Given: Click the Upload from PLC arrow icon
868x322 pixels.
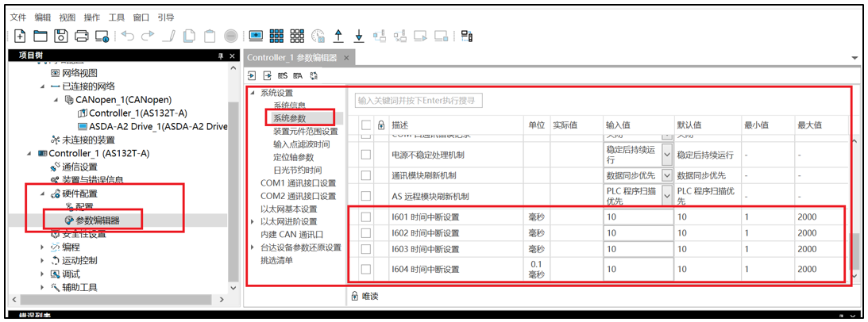Looking at the screenshot, I should [338, 36].
